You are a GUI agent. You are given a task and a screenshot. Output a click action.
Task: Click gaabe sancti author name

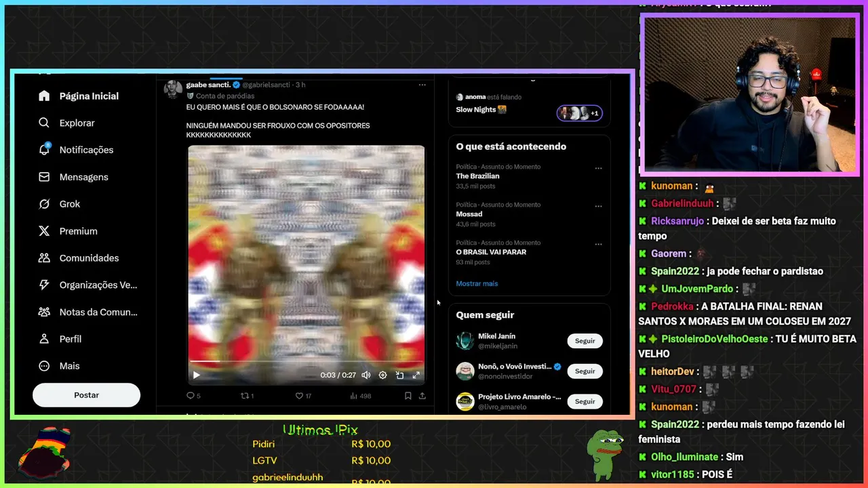pyautogui.click(x=208, y=85)
